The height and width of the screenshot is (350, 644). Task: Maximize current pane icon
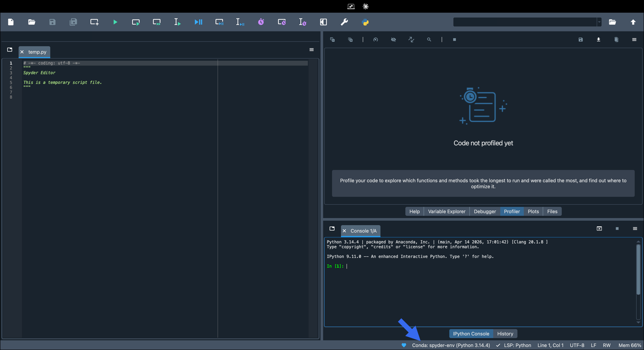point(323,22)
